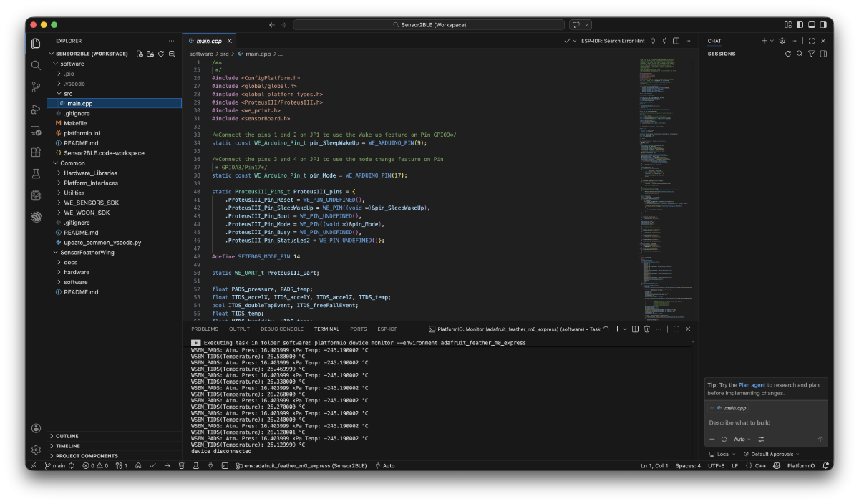This screenshot has height=504, width=859.
Task: Maximize the terminal panel size
Action: point(676,329)
